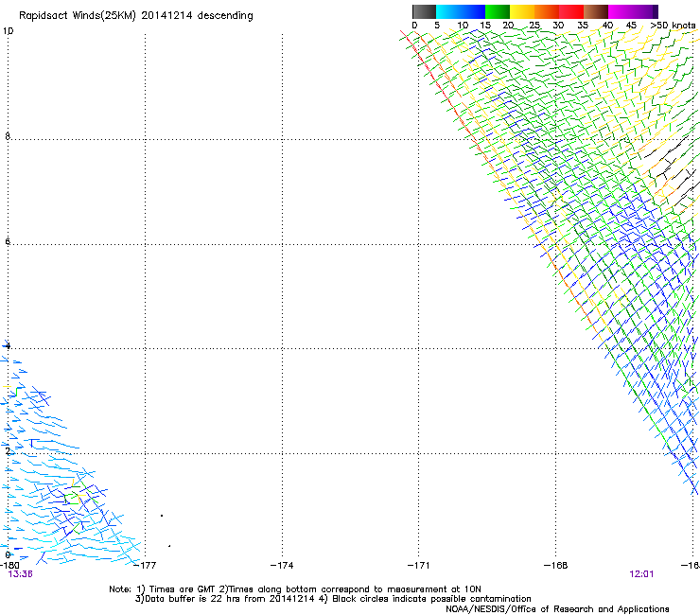Click the longitude label '-180'
The image size is (700, 615).
point(9,565)
